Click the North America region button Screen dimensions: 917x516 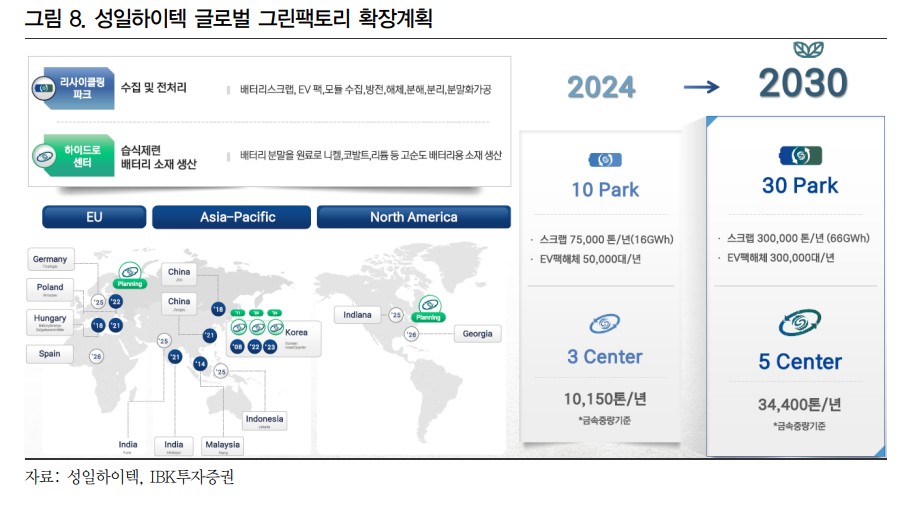tap(413, 217)
